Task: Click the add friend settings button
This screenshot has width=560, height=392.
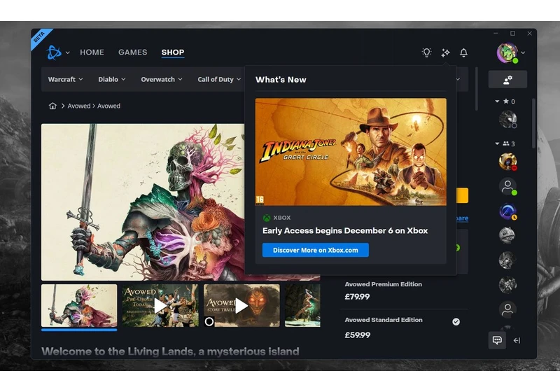Action: click(x=507, y=79)
